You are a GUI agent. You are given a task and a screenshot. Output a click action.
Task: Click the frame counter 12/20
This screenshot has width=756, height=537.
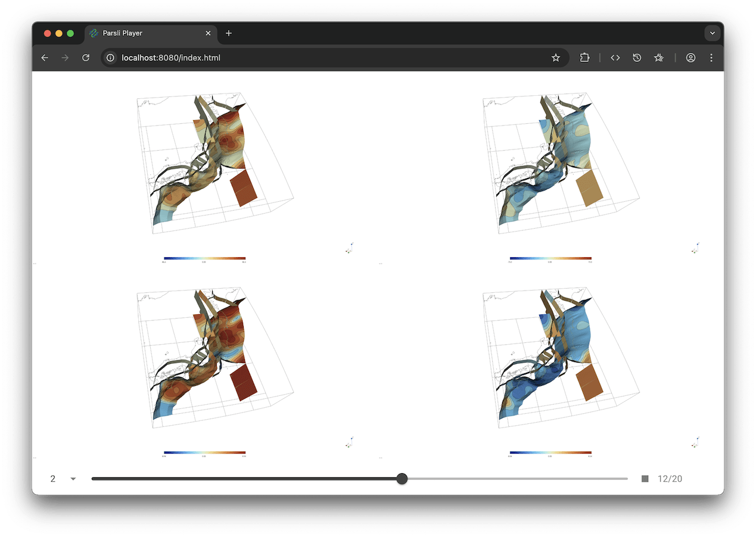pos(670,479)
